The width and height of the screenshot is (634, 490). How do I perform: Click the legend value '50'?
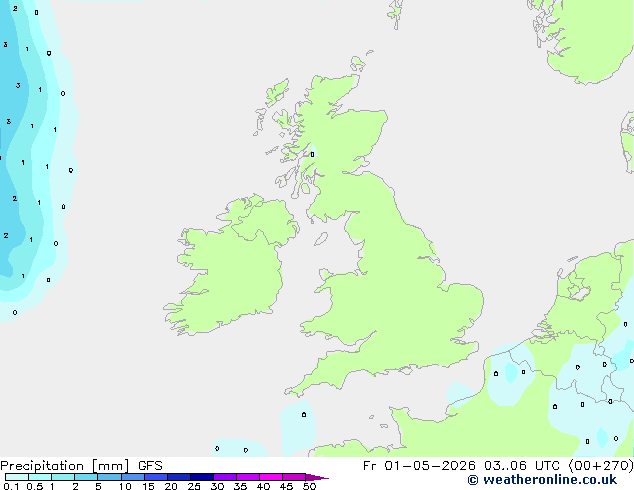pos(309,486)
